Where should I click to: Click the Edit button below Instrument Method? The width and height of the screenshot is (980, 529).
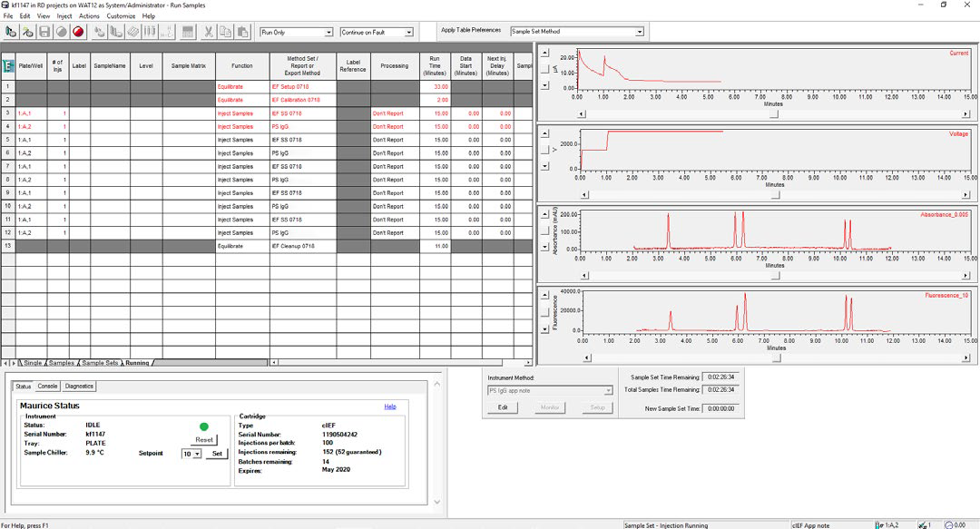(503, 406)
